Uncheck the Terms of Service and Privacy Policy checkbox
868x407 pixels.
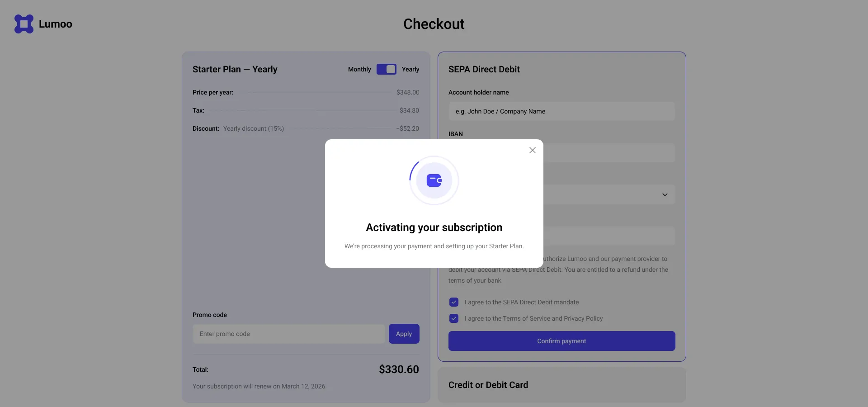point(454,318)
